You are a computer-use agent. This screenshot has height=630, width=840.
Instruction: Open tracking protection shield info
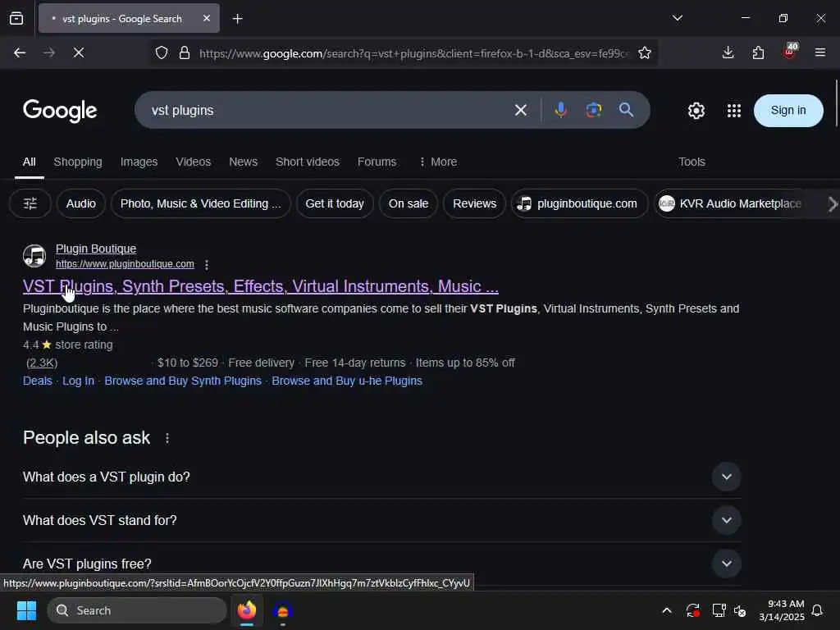[162, 53]
